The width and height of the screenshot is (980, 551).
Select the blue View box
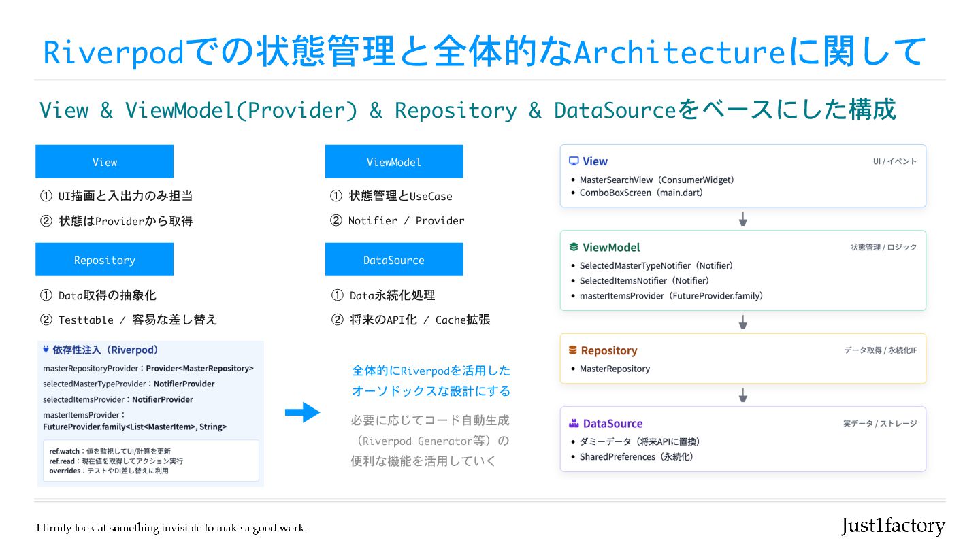[104, 162]
